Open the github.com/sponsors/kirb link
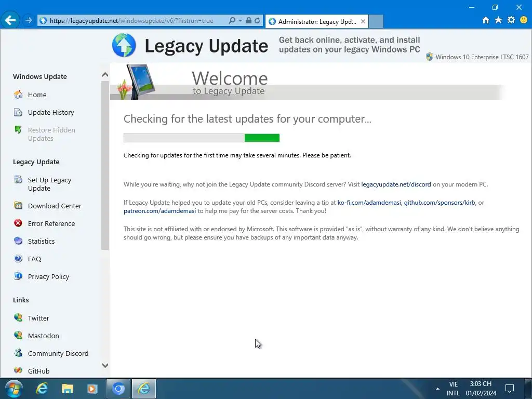 440,203
